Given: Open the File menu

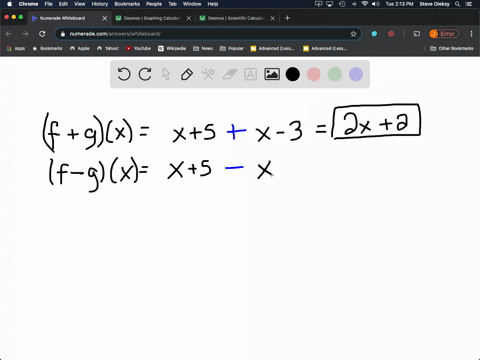Looking at the screenshot, I should click(x=49, y=4).
